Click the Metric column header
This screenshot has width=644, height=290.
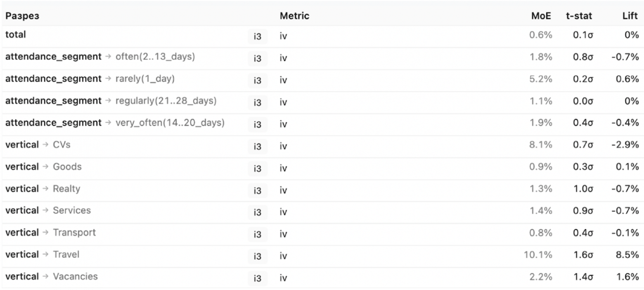[x=294, y=16]
